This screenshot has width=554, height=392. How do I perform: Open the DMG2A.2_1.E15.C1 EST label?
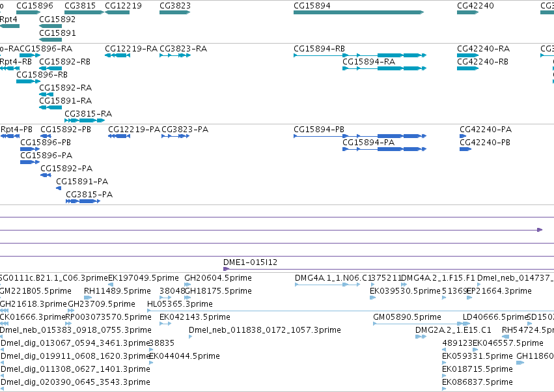[453, 329]
